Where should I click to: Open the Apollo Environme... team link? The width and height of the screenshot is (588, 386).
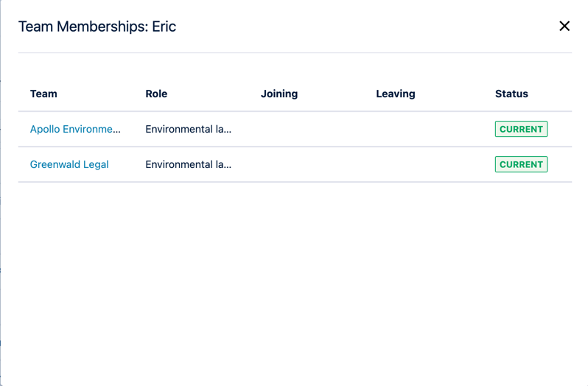75,129
